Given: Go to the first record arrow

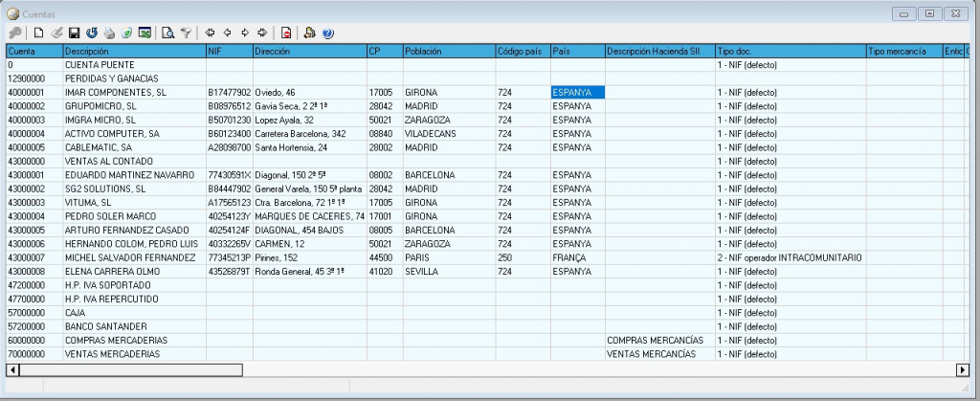Looking at the screenshot, I should (x=210, y=33).
